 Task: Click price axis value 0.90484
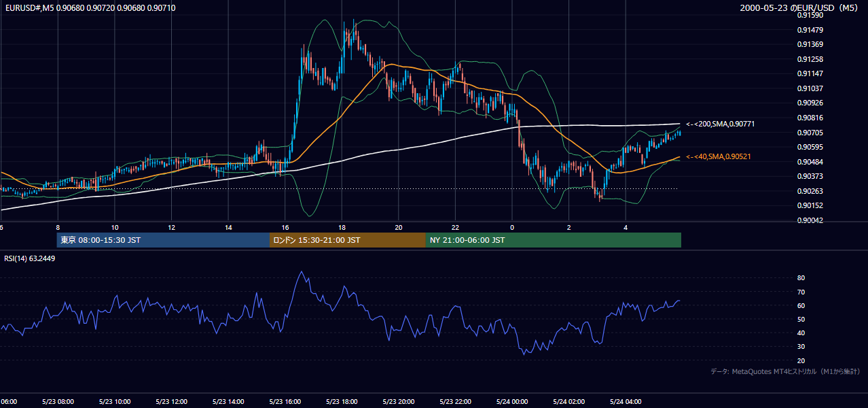coord(810,162)
